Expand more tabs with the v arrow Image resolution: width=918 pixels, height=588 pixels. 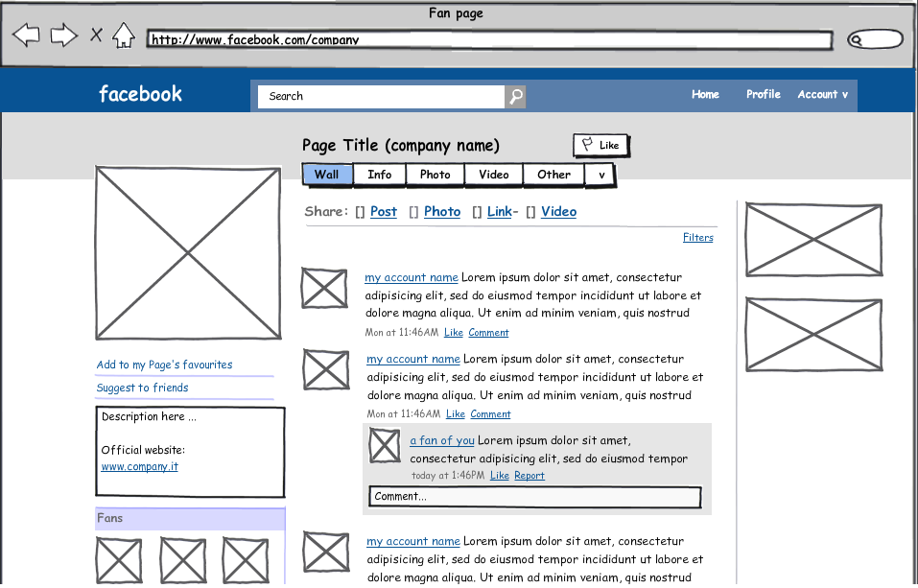coord(600,175)
